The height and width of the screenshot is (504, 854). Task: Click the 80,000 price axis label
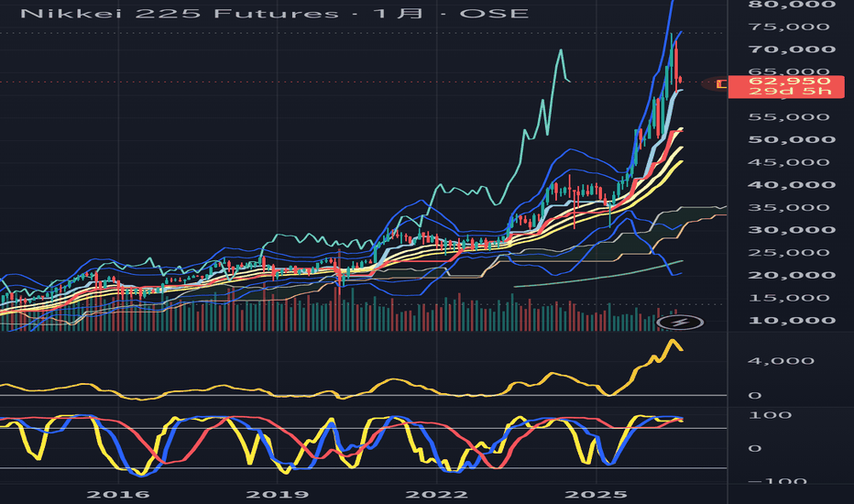[792, 5]
